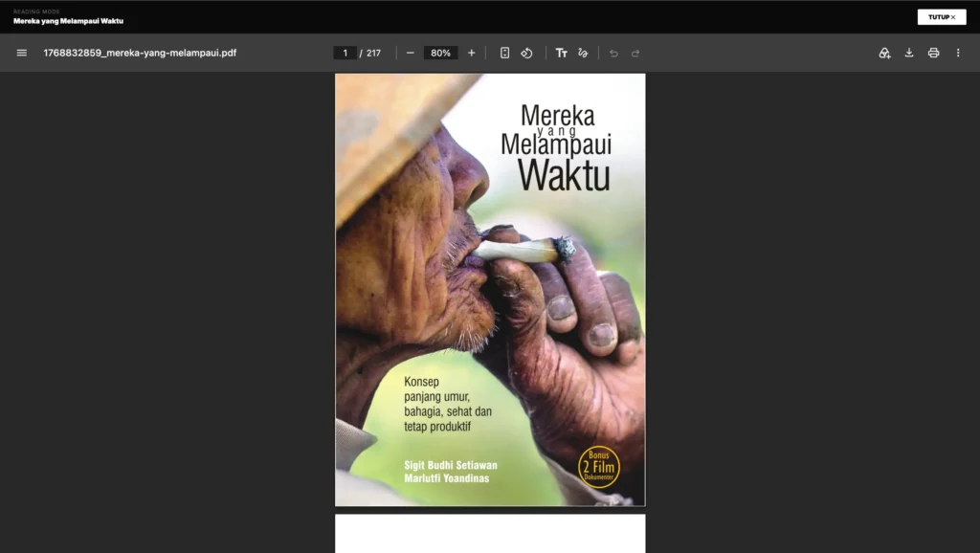This screenshot has width=980, height=553.
Task: Open the sidebar hamburger menu
Action: [x=22, y=54]
